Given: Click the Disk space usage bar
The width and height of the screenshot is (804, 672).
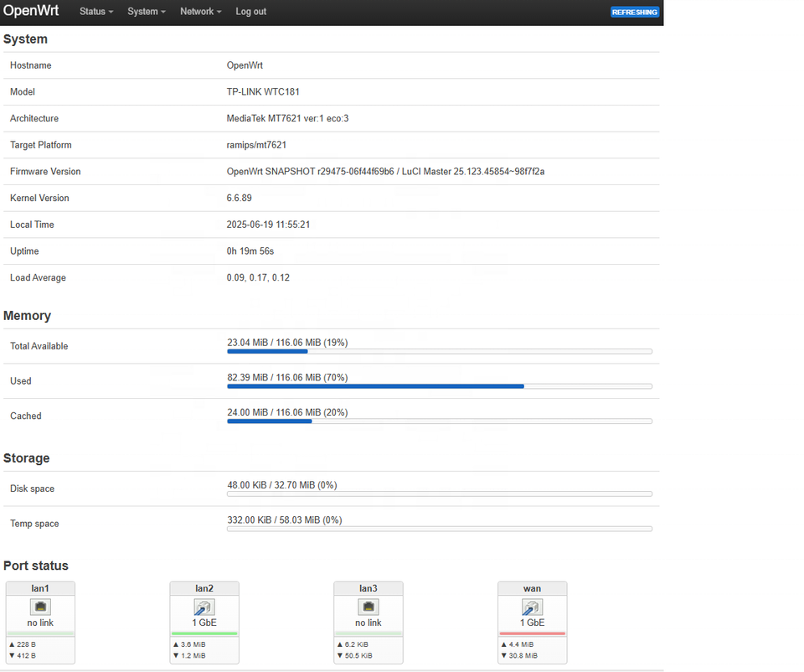Looking at the screenshot, I should 439,494.
